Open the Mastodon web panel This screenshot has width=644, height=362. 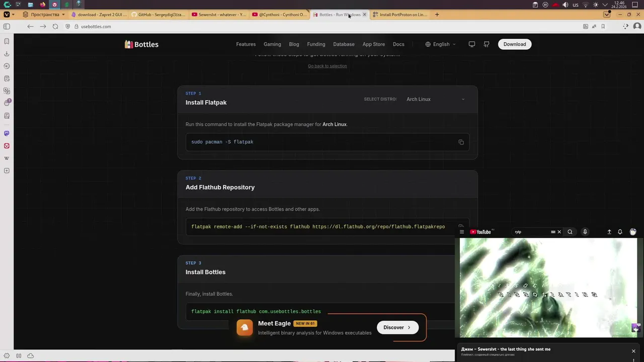point(7,133)
